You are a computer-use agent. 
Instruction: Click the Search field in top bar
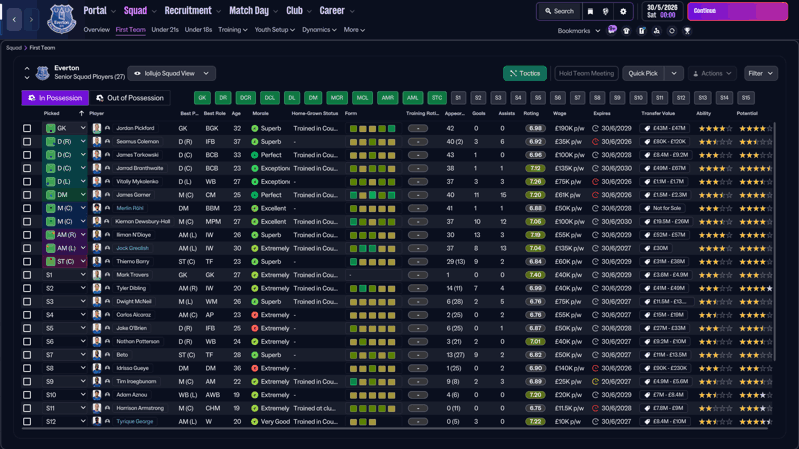pyautogui.click(x=559, y=11)
